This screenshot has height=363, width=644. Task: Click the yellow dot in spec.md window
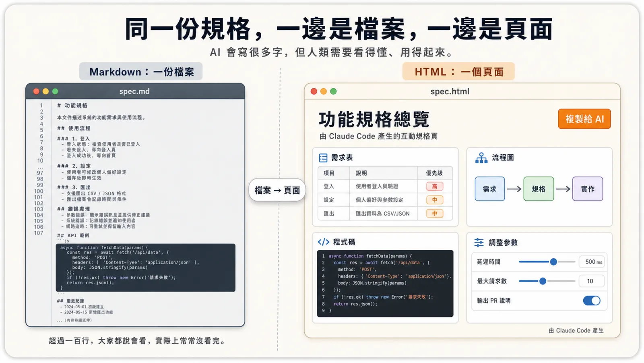[x=45, y=91]
